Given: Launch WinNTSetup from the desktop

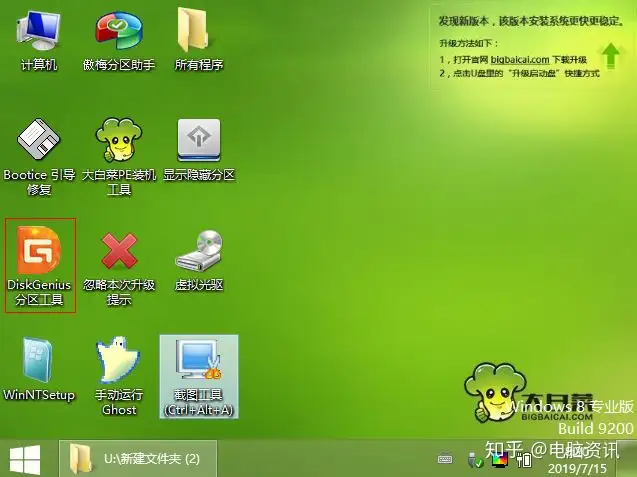Looking at the screenshot, I should click(x=39, y=369).
